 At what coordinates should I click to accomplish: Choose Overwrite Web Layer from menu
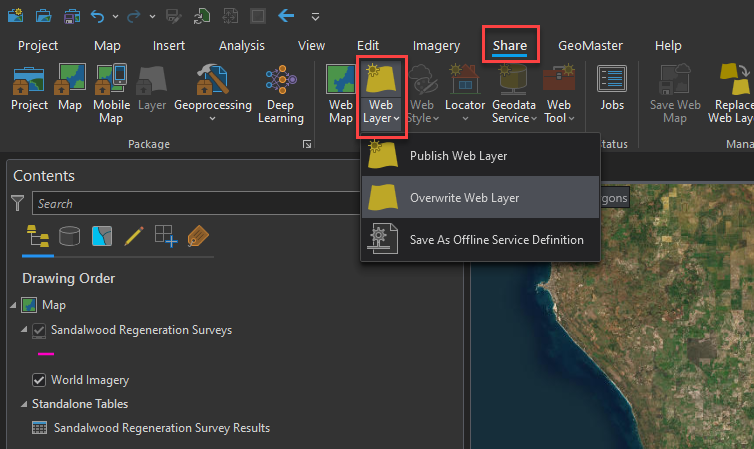coord(464,198)
